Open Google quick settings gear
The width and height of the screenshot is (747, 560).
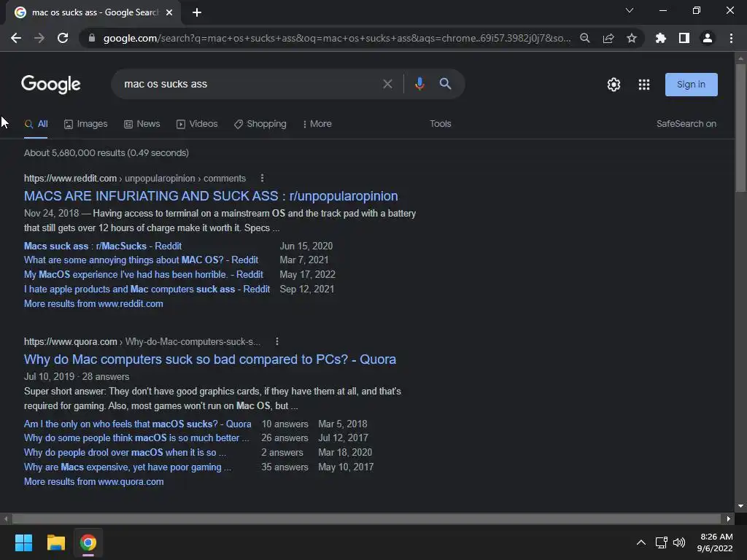614,85
